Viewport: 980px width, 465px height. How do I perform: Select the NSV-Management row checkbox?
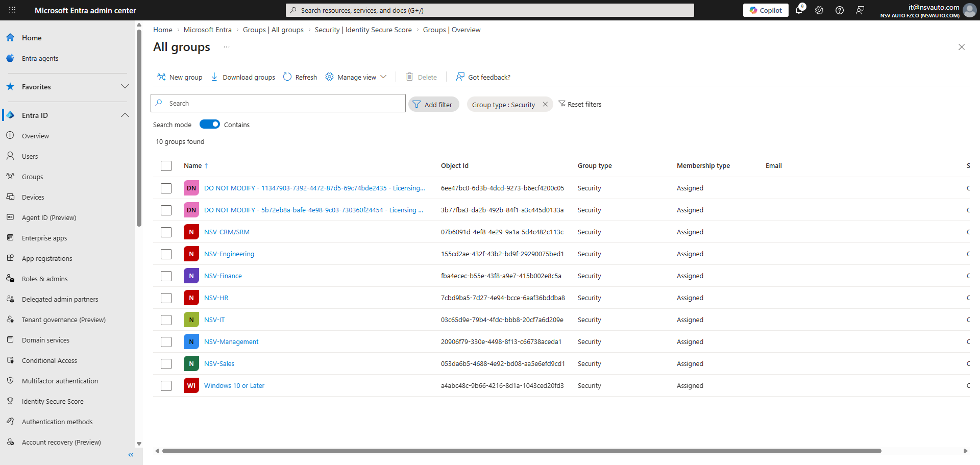(166, 342)
